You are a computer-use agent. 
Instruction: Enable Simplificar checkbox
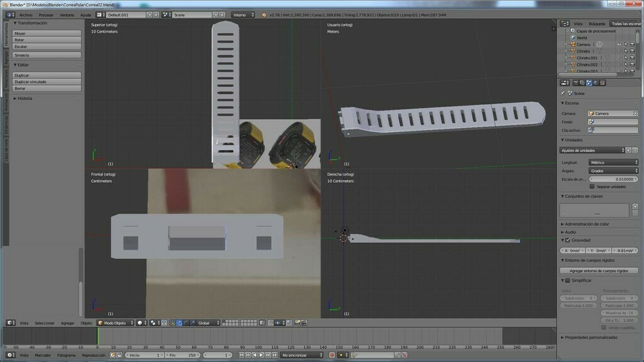(568, 280)
